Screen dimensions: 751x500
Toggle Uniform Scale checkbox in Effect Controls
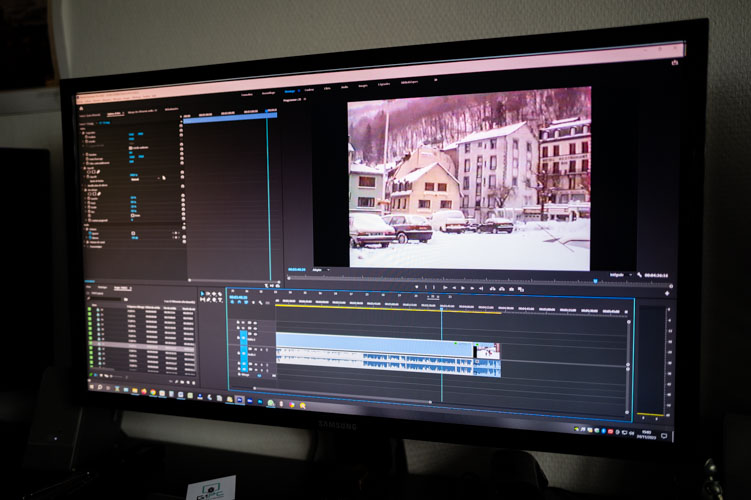(130, 148)
